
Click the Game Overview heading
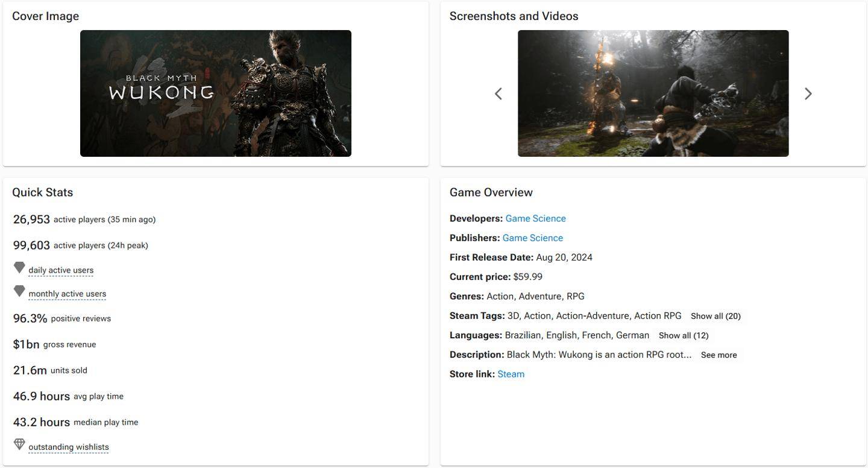coord(491,192)
